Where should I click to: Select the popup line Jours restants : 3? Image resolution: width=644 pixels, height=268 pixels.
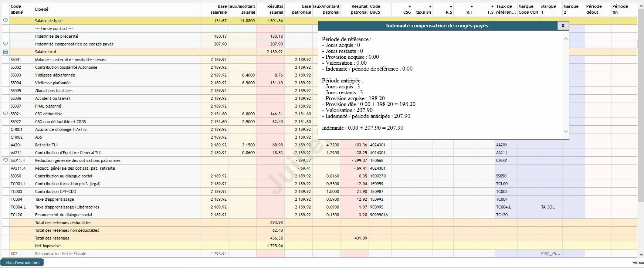coord(342,92)
